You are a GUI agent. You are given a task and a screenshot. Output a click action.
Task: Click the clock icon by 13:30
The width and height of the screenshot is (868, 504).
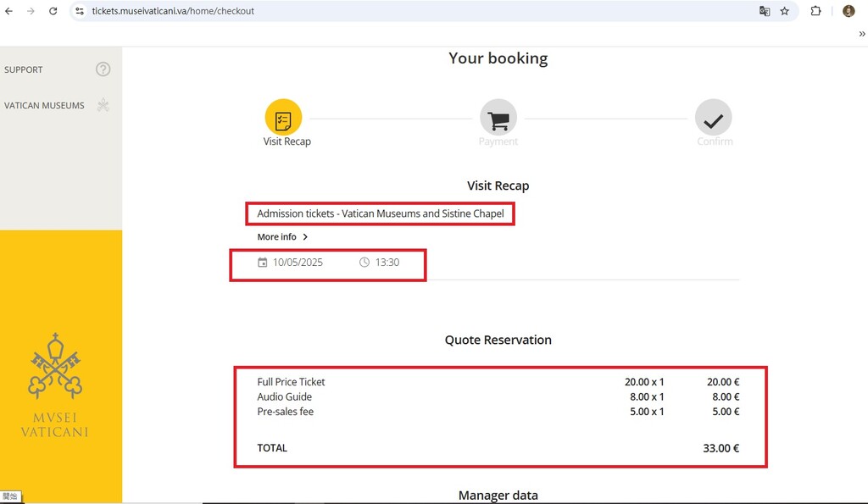click(x=364, y=263)
